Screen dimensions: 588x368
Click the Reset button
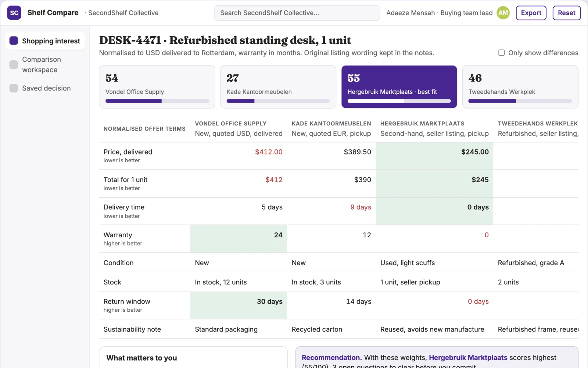tap(567, 13)
